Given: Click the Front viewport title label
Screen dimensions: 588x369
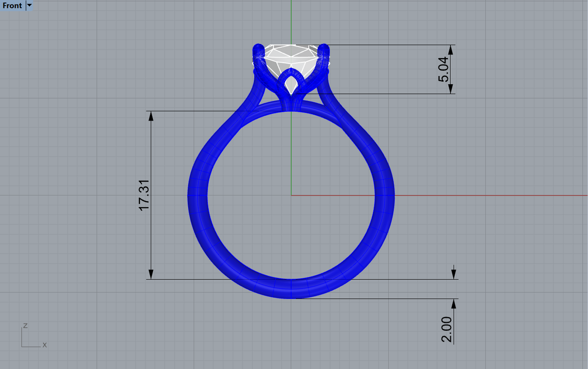Looking at the screenshot, I should [12, 6].
